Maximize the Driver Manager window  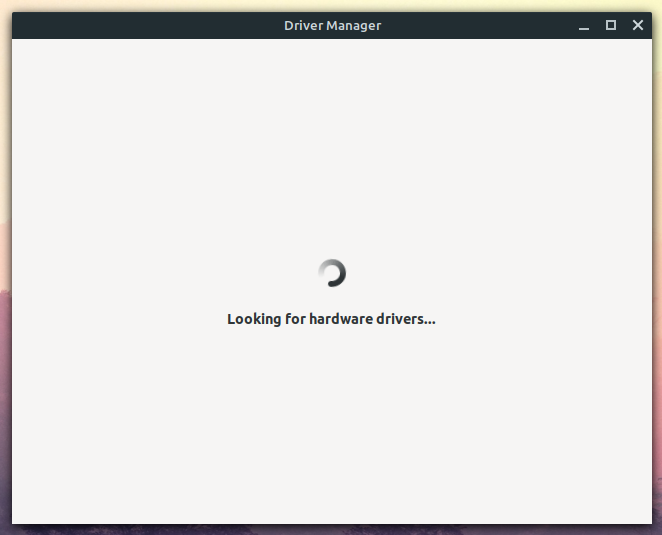click(610, 25)
